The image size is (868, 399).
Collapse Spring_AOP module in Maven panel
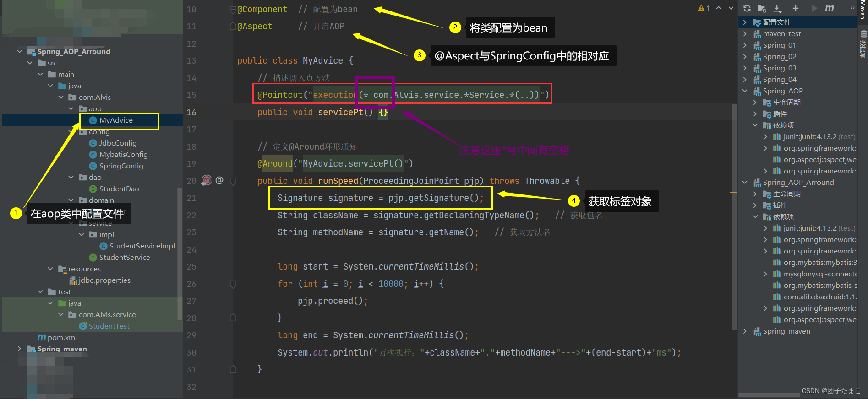click(x=745, y=91)
